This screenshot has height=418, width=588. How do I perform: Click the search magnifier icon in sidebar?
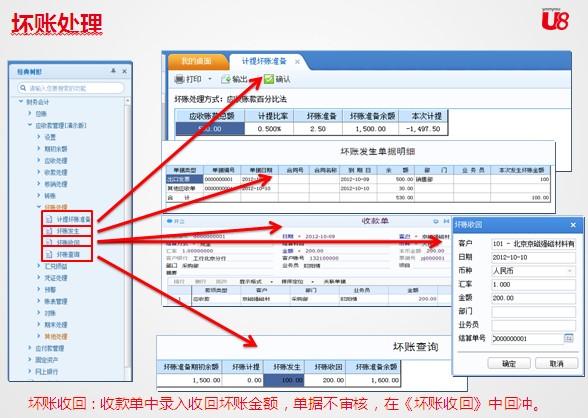23,88
